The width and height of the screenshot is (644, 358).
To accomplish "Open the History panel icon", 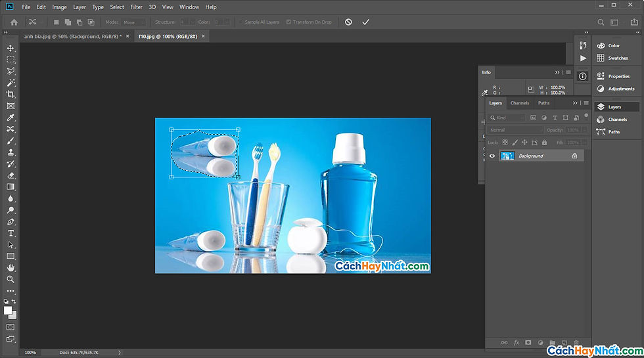I will 583,45.
